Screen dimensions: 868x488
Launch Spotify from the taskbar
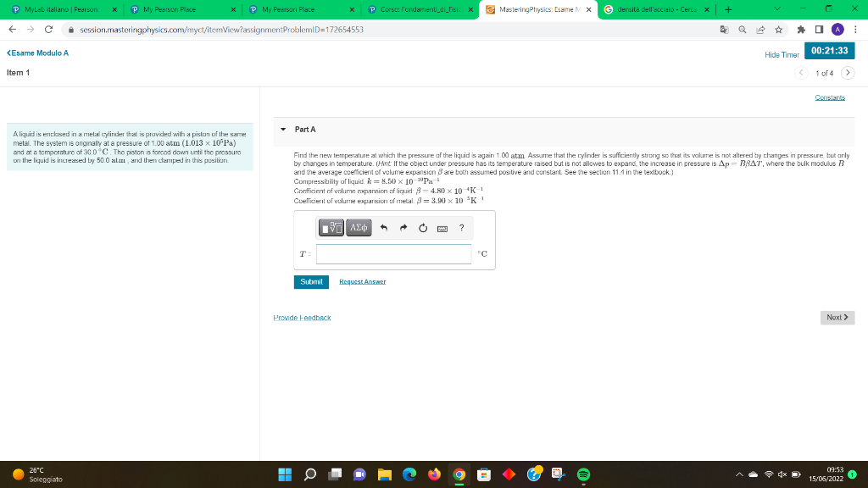coord(582,475)
